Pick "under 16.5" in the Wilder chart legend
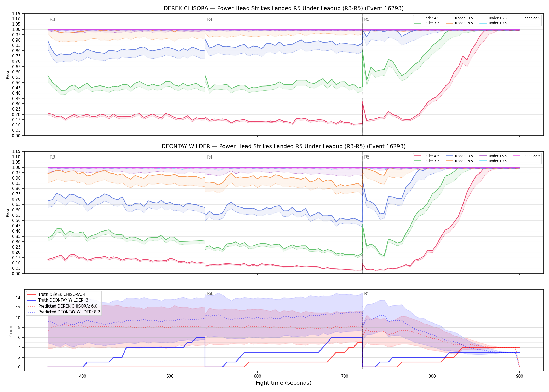The height and width of the screenshot is (392, 549). click(x=493, y=156)
